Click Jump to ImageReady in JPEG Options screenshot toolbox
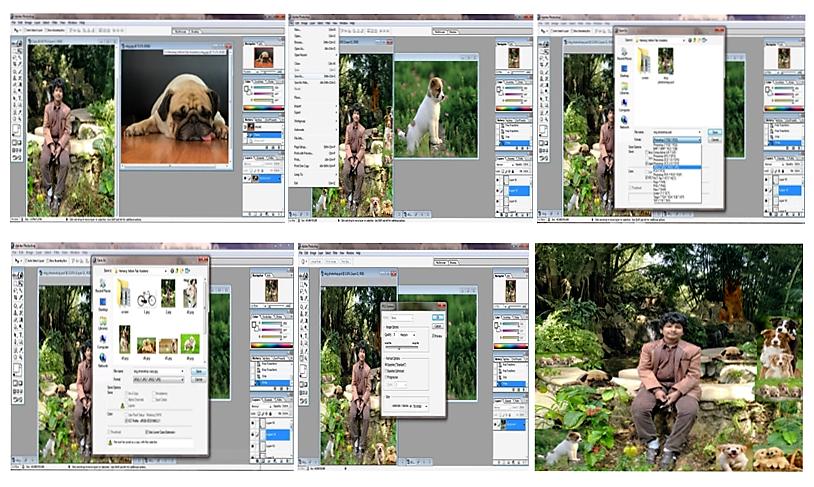 (304, 401)
